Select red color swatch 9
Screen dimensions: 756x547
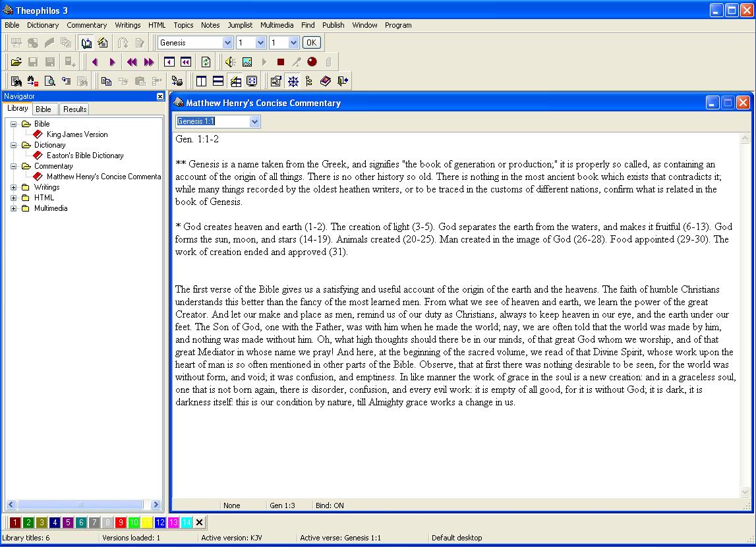[121, 522]
